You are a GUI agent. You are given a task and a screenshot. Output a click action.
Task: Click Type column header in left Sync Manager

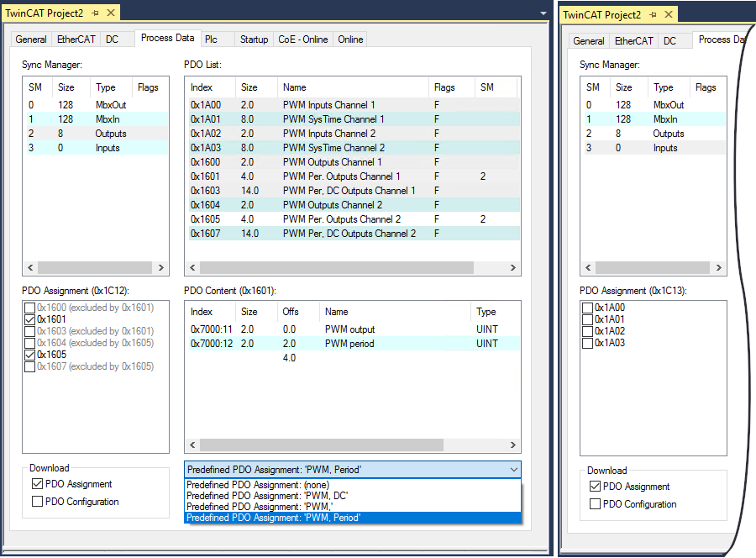(x=111, y=87)
